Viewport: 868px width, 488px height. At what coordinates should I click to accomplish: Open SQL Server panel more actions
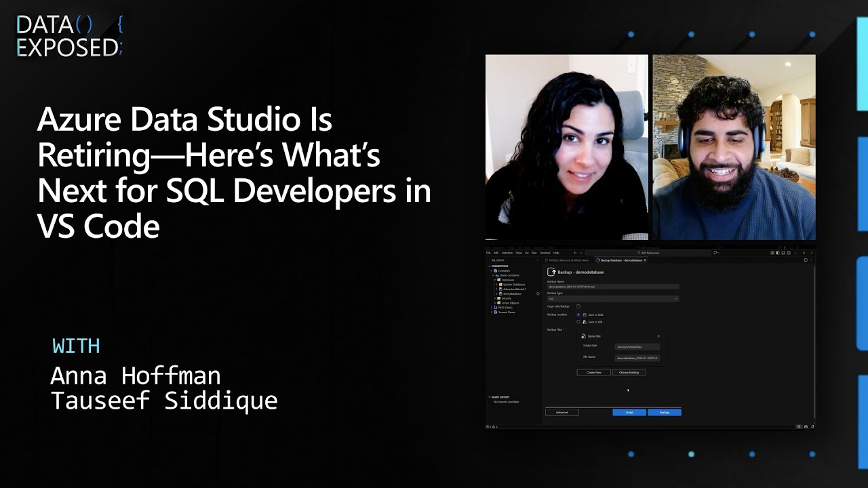(x=538, y=260)
